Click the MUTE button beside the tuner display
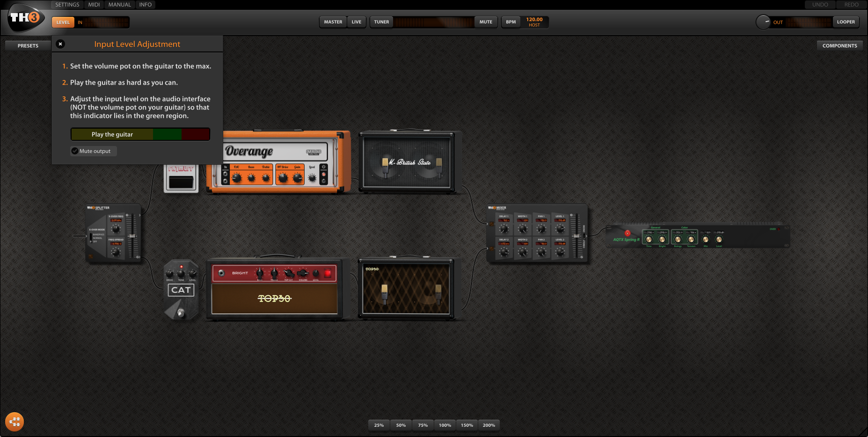Viewport: 868px width, 437px height. [x=486, y=22]
